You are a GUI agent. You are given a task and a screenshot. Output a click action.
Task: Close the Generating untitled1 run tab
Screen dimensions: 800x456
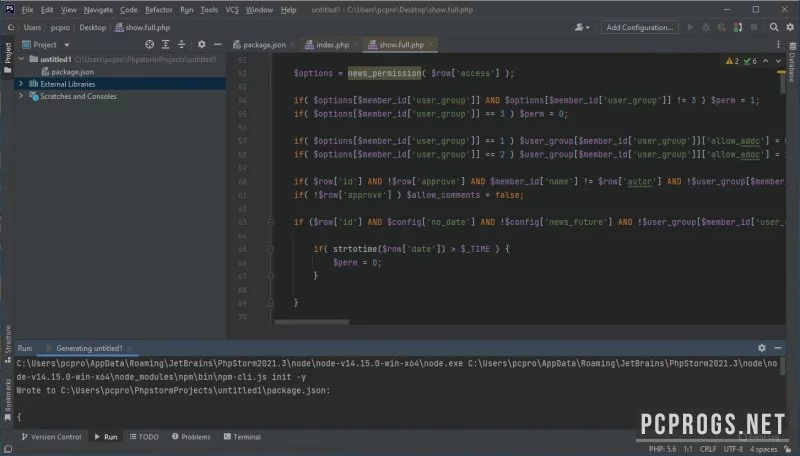[130, 348]
